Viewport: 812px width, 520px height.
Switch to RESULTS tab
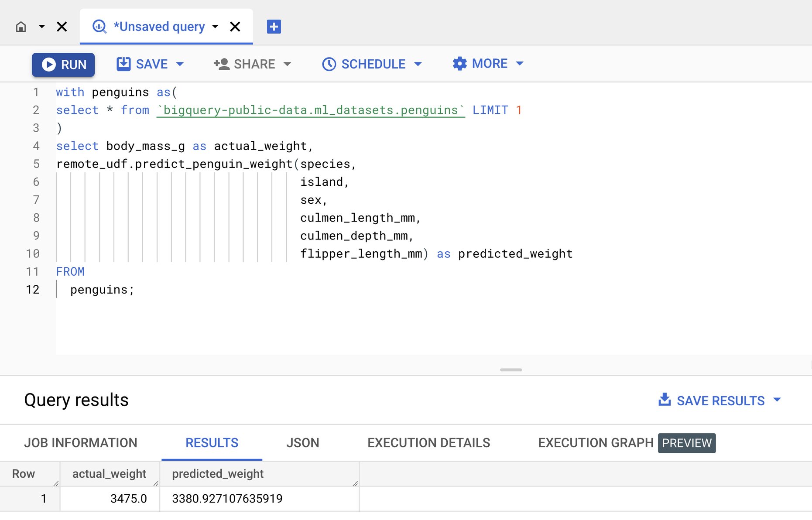[x=212, y=443]
